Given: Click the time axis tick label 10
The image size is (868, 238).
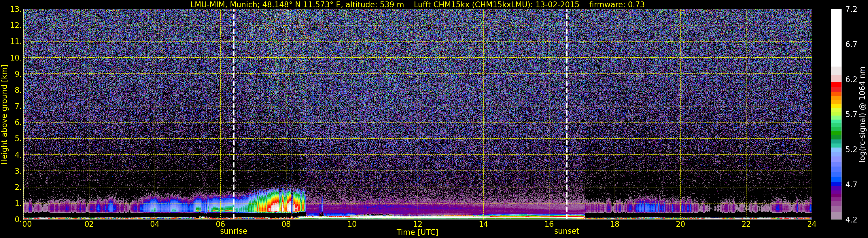Looking at the screenshot, I should coord(352,224).
